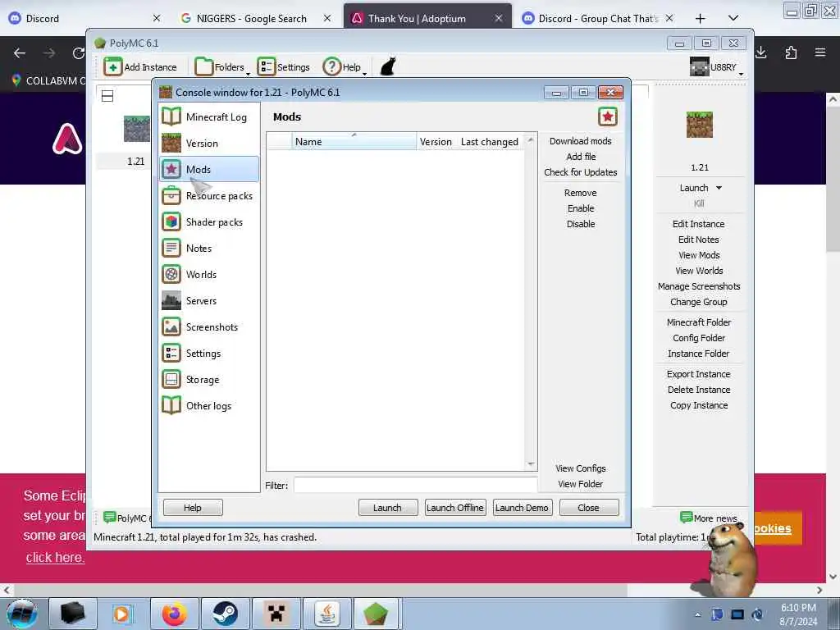Viewport: 840px width, 630px height.
Task: Click Launch Demo button
Action: [x=522, y=507]
